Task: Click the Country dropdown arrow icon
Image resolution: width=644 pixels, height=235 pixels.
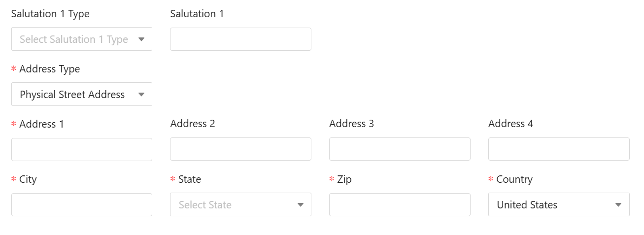Action: [618, 205]
